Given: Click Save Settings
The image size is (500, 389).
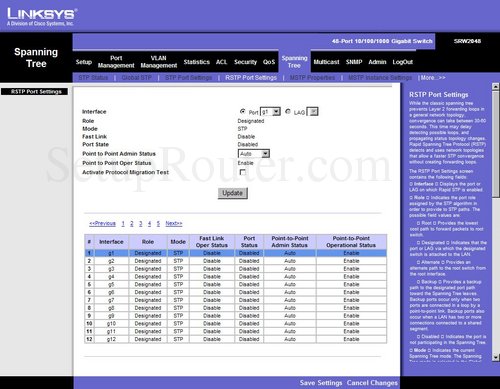Looking at the screenshot, I should pos(321,383).
